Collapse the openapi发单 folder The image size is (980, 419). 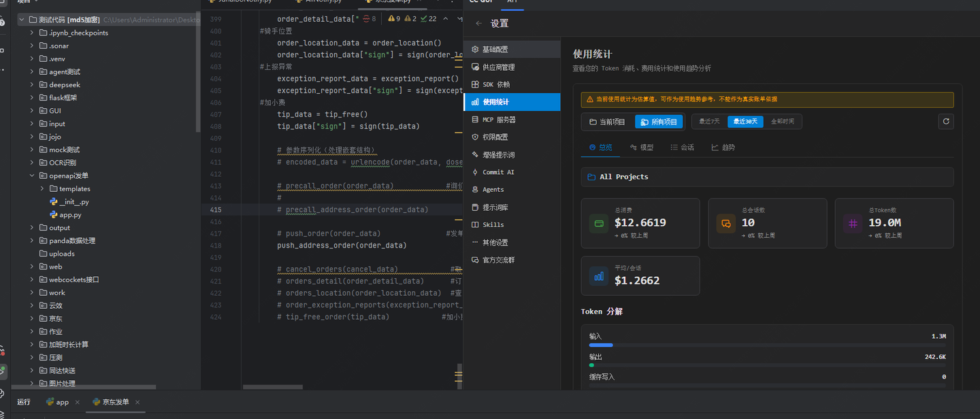pyautogui.click(x=32, y=175)
